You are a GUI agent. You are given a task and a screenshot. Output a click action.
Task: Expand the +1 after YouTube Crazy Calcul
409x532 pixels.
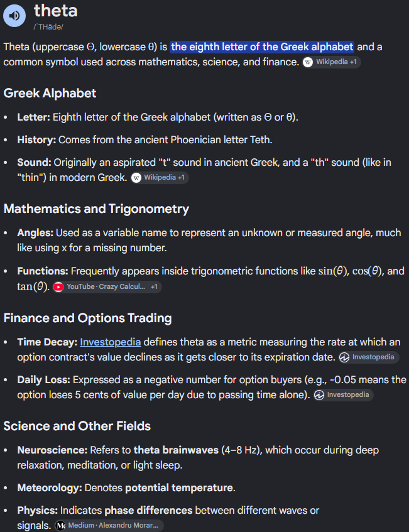tap(154, 287)
